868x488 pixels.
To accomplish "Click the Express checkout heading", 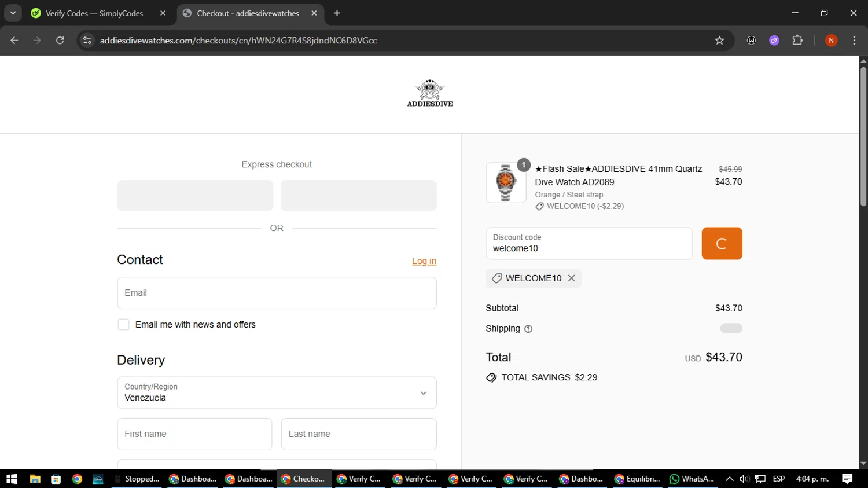I will [x=277, y=165].
